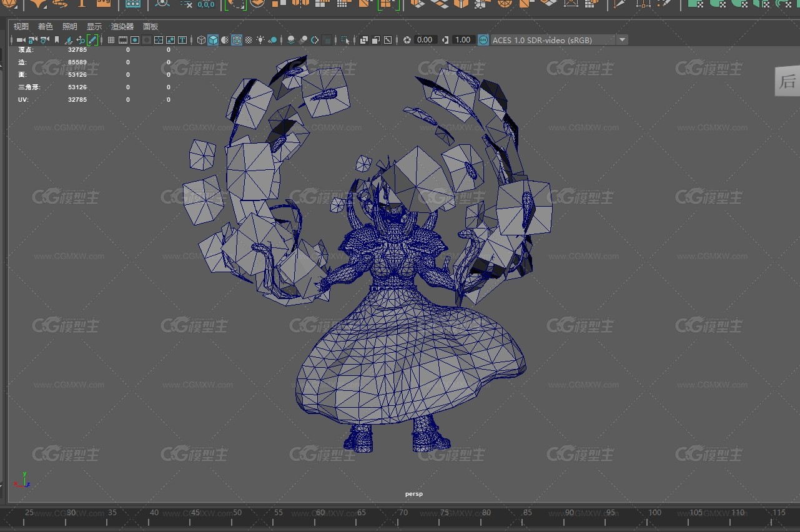Enable Multisample Anti-aliasing icon

pos(315,40)
